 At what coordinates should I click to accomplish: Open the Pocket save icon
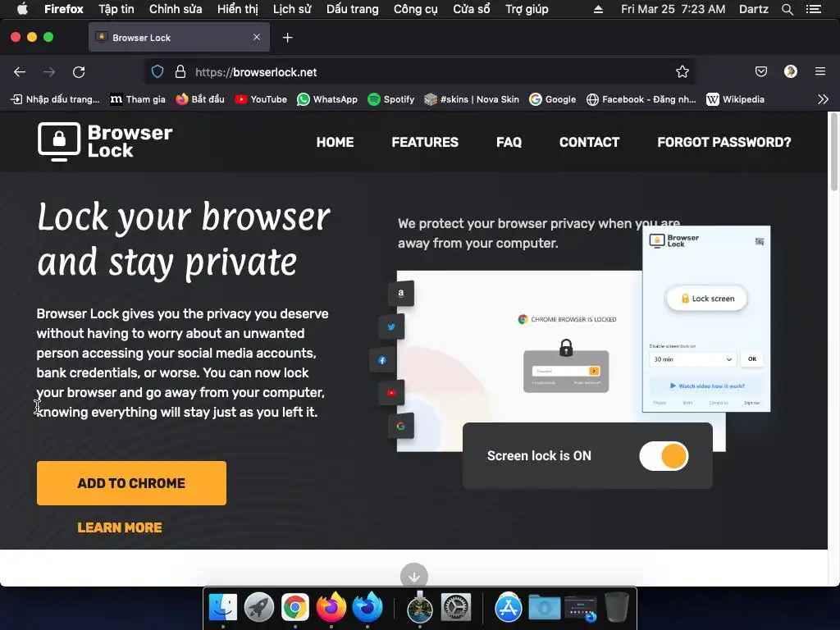[761, 72]
